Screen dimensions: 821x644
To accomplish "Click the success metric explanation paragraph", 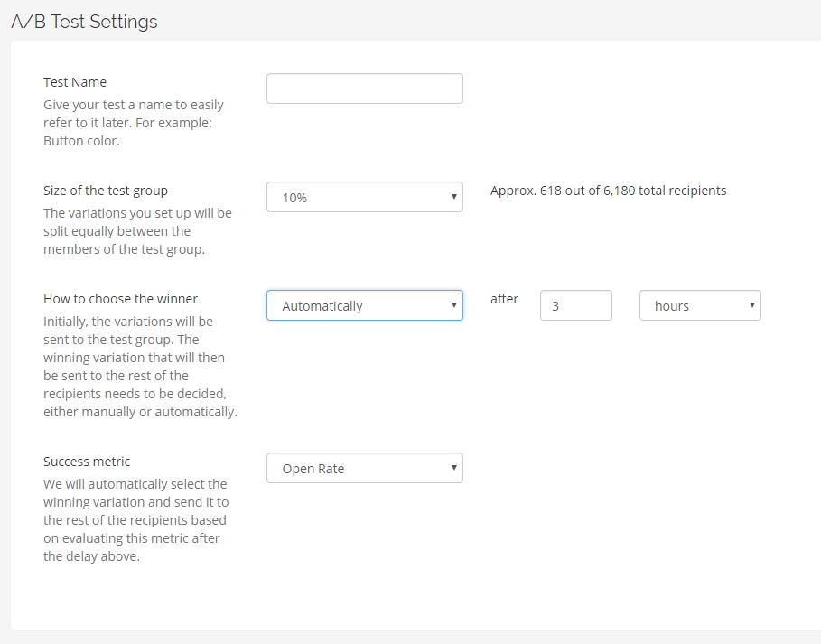I will [x=136, y=520].
